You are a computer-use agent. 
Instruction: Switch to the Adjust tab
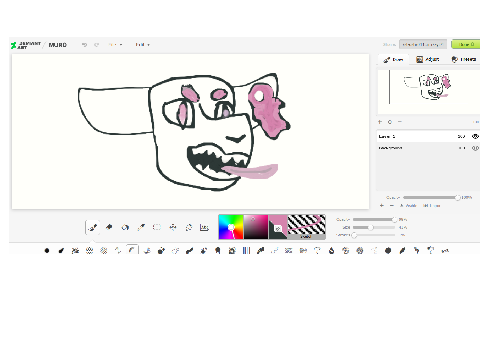tap(428, 59)
